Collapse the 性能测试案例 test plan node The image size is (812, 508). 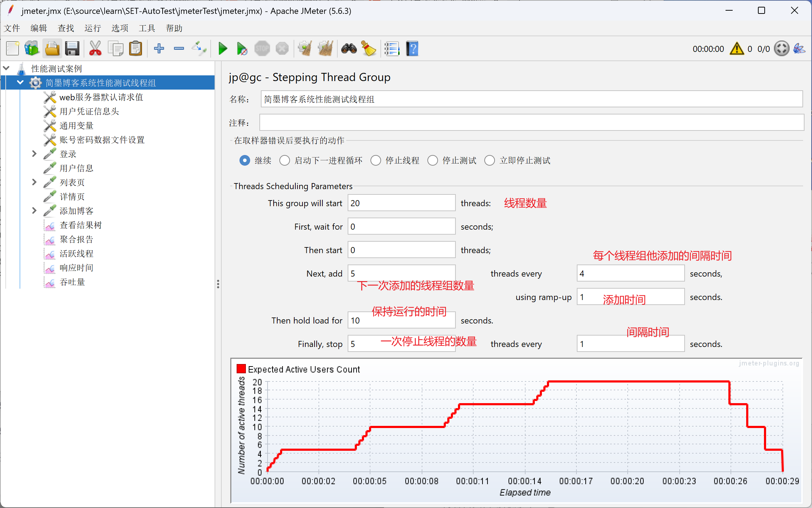tap(6, 68)
